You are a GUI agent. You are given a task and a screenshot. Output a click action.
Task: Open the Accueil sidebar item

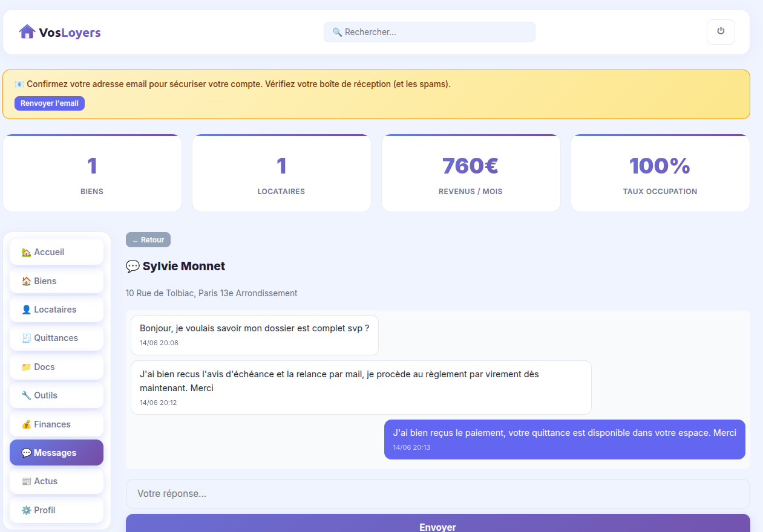(x=56, y=252)
